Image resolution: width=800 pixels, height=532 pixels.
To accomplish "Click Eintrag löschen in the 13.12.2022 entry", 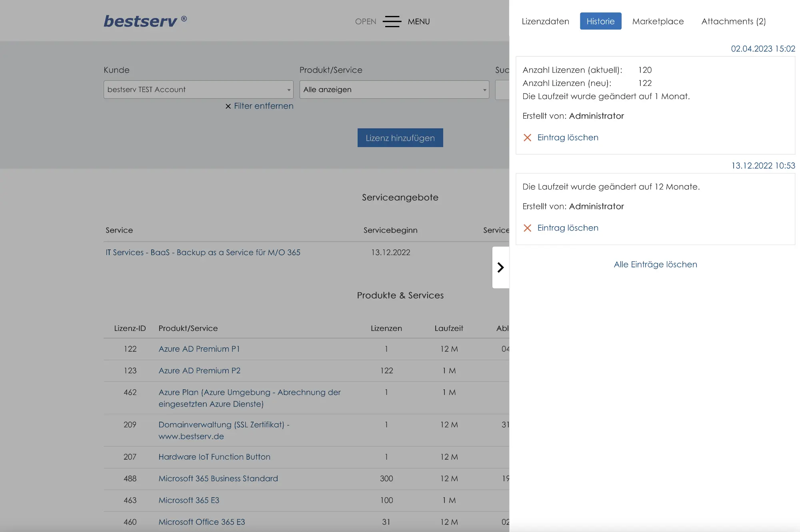I will tap(568, 228).
